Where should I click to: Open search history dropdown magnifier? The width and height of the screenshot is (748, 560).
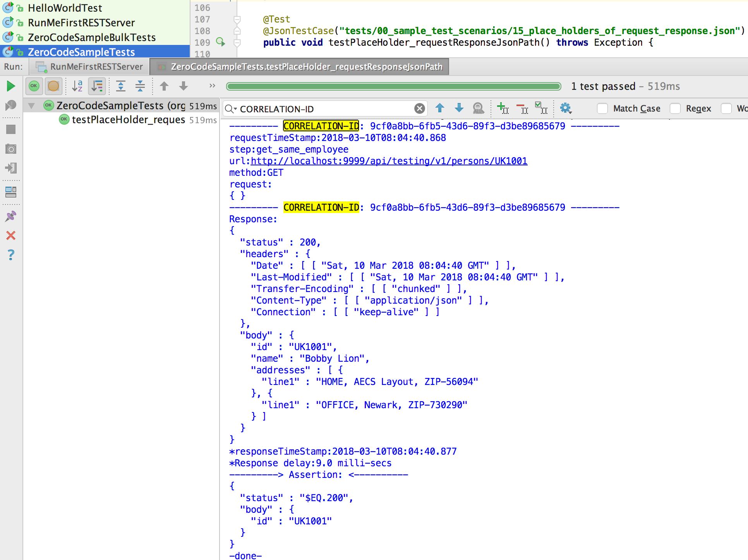pyautogui.click(x=230, y=109)
